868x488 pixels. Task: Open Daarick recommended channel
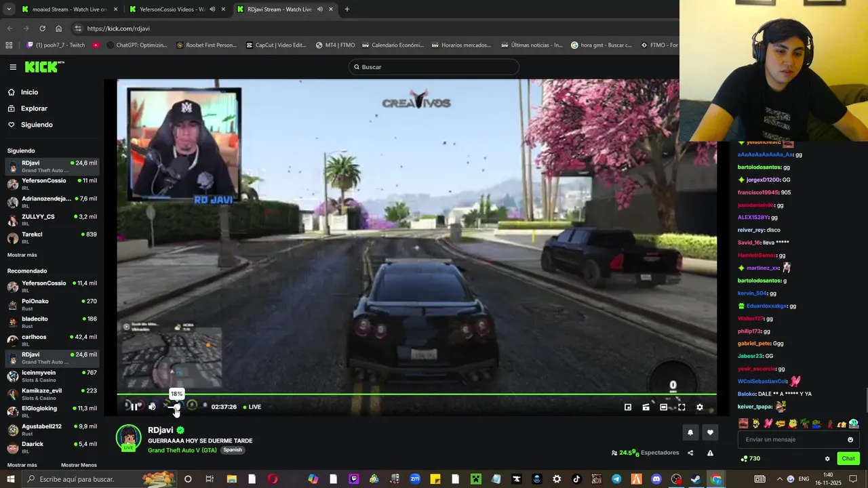(52, 447)
